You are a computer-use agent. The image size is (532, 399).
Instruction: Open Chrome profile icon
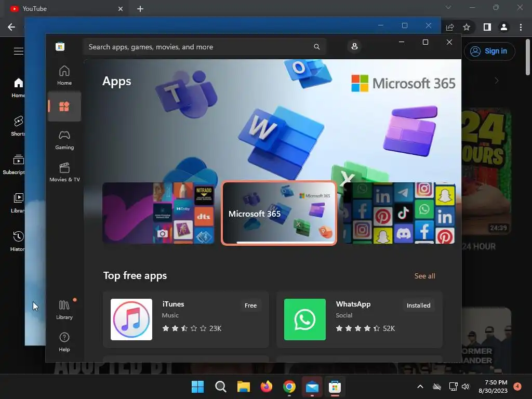click(x=504, y=27)
